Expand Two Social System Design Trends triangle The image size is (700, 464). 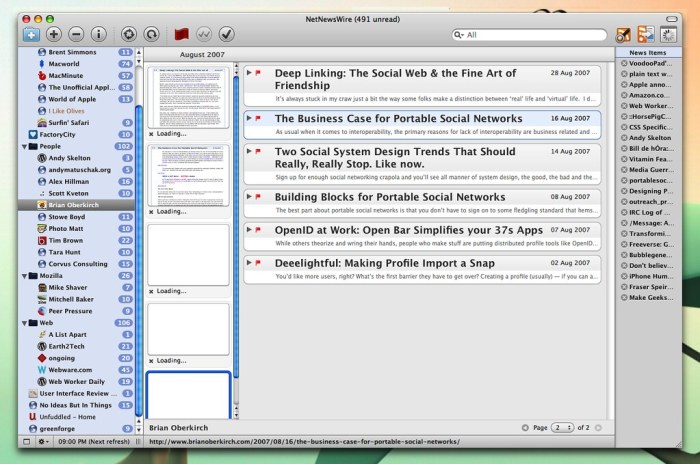coord(249,151)
